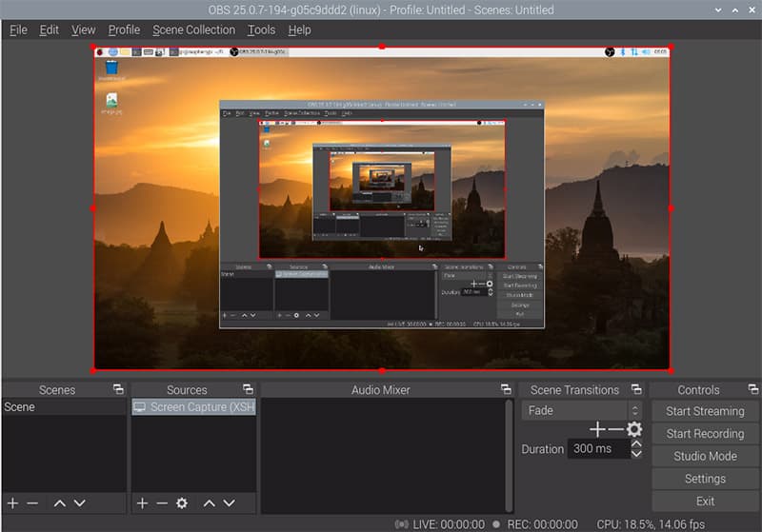Move the scene down in the Scenes list
Screen dimensions: 762x532
coord(80,503)
